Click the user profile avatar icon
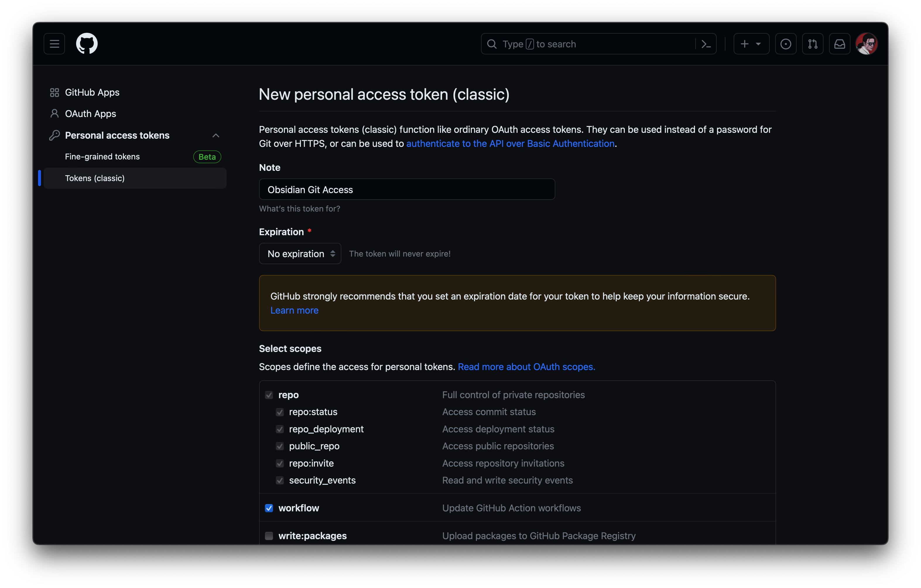Viewport: 921px width, 588px height. 868,44
